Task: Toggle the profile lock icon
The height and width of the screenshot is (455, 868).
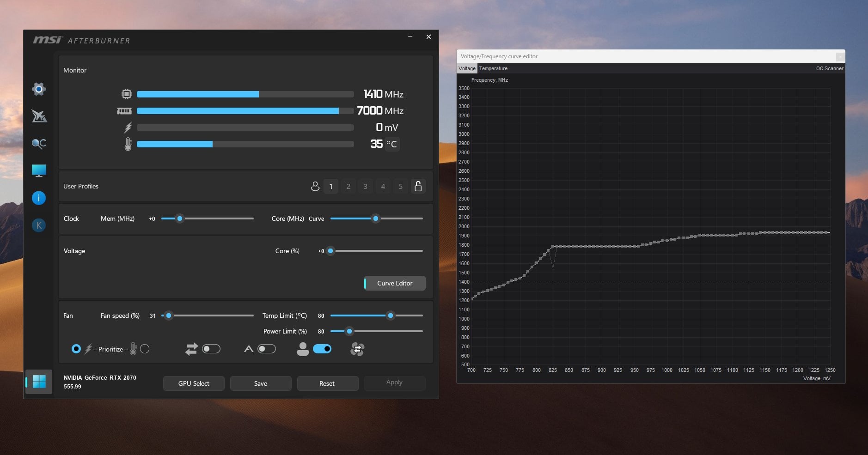Action: (x=418, y=186)
